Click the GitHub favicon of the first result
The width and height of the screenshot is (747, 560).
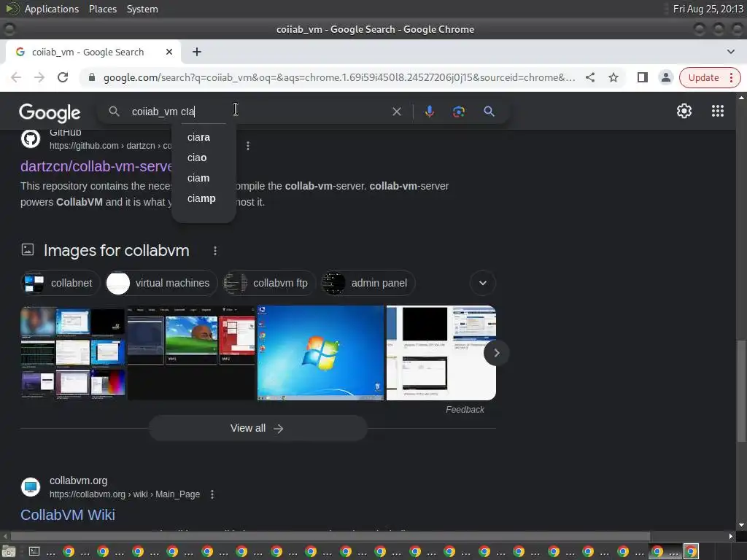click(x=31, y=139)
